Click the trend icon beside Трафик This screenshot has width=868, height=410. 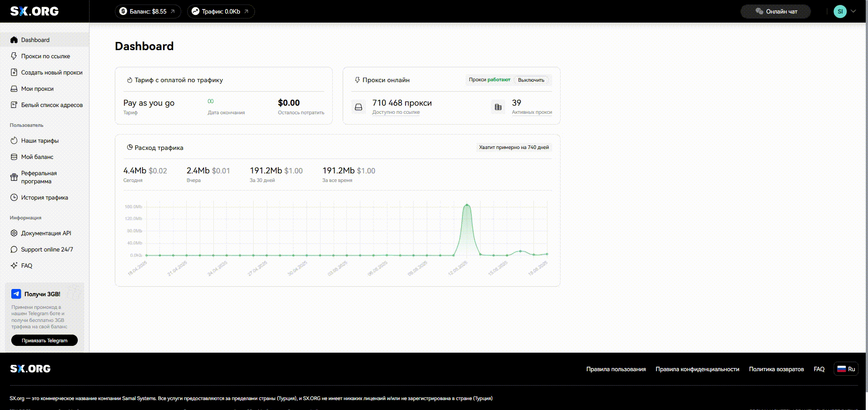pos(195,11)
